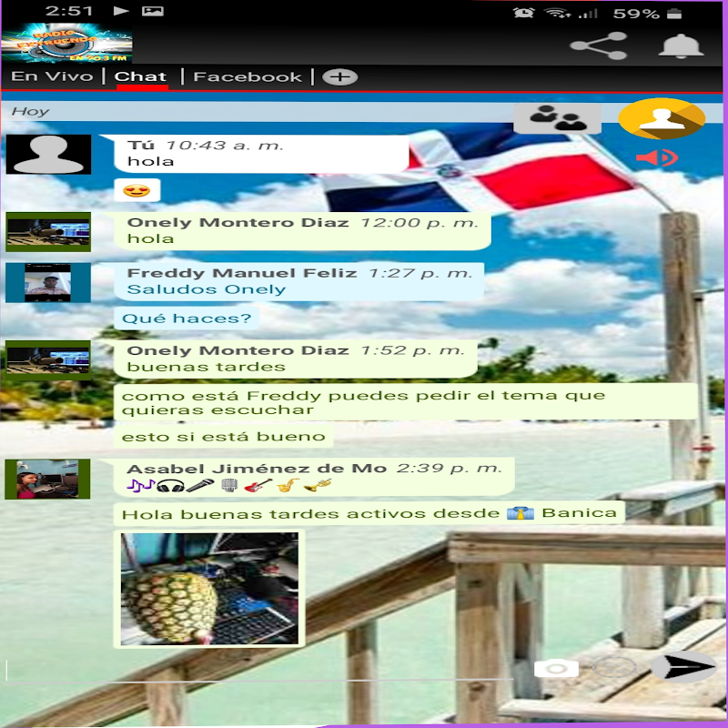Open notifications bell icon
The width and height of the screenshot is (728, 728).
[x=681, y=46]
